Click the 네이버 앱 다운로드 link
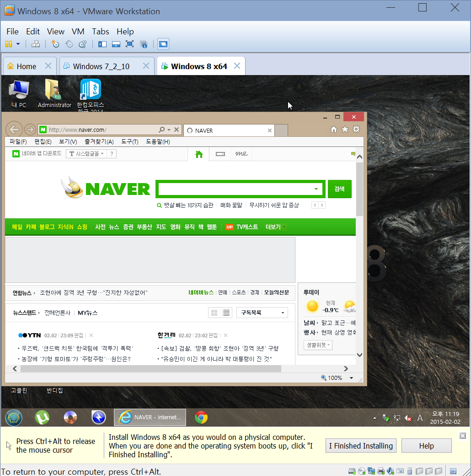This screenshot has width=471, height=476. pos(37,154)
